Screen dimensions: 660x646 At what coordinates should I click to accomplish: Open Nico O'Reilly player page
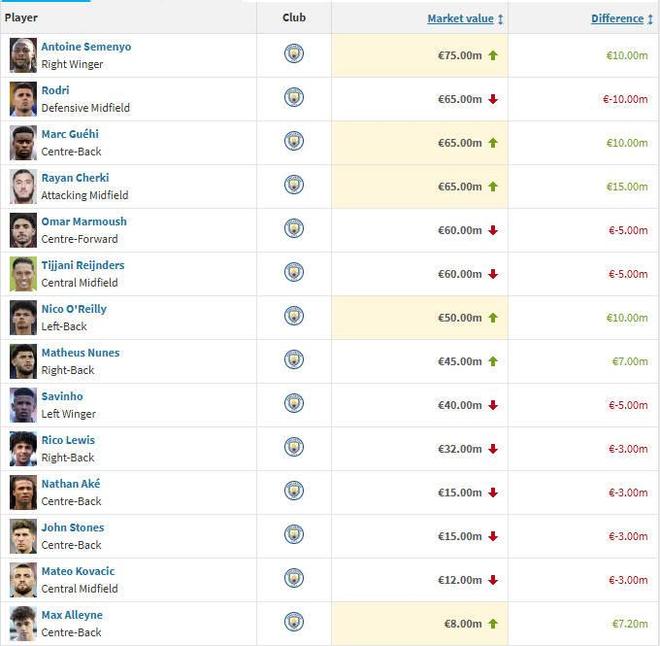[74, 309]
